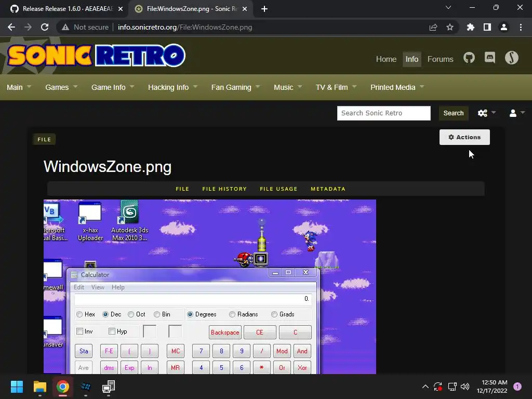Jump to the File section tab
Image resolution: width=532 pixels, height=399 pixels.
(182, 189)
